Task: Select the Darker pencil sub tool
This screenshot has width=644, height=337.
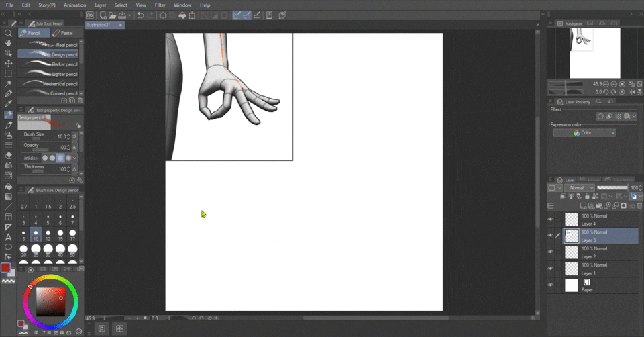Action: [48, 64]
